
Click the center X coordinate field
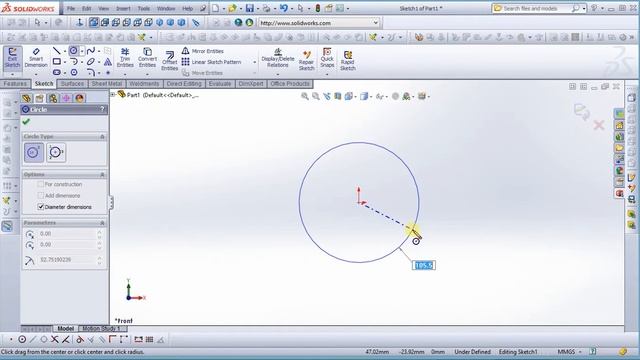click(x=67, y=234)
